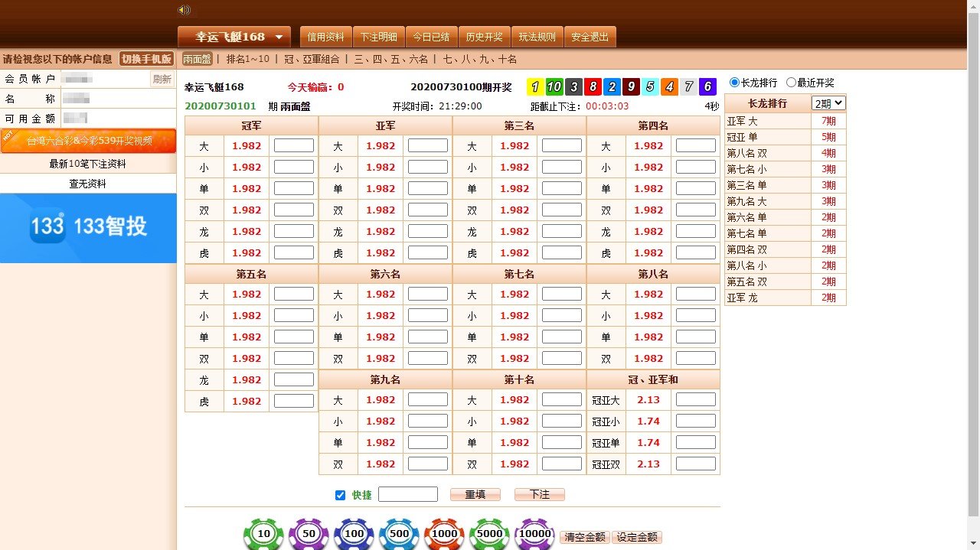Click the 切换手机版 button
This screenshot has height=550, width=980.
pos(147,59)
